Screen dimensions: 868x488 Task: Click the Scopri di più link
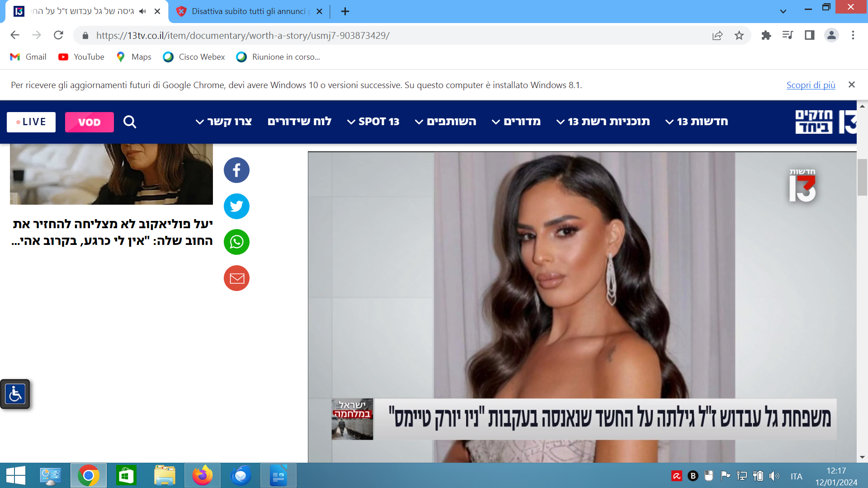tap(811, 85)
